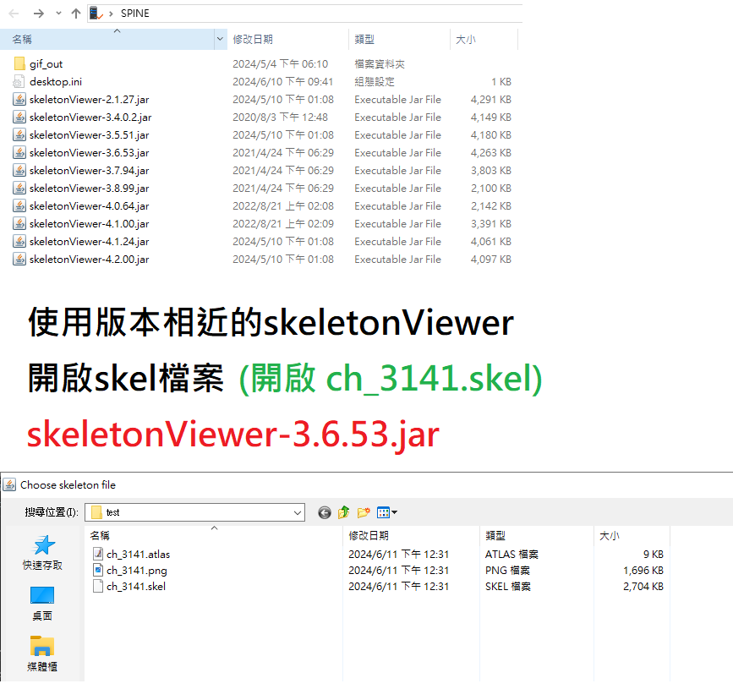Viewport: 733px width, 700px height.
Task: Select the skeletonViewer-4.1.24.jar icon
Action: [x=19, y=241]
